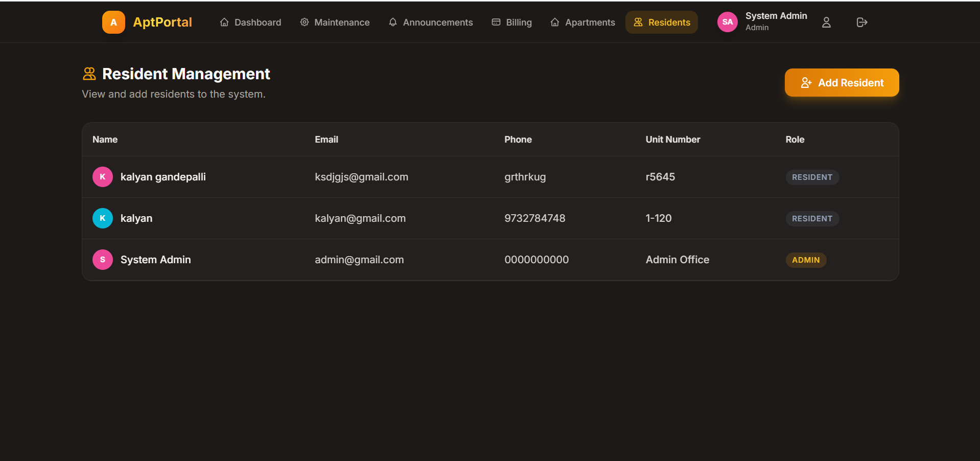Screen dimensions: 980x461
Task: Open the Announcements section
Action: (x=430, y=22)
